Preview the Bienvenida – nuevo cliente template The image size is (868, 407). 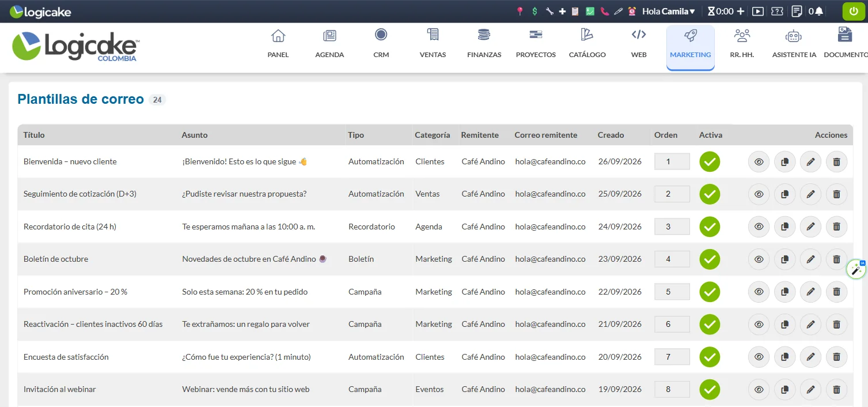tap(759, 162)
